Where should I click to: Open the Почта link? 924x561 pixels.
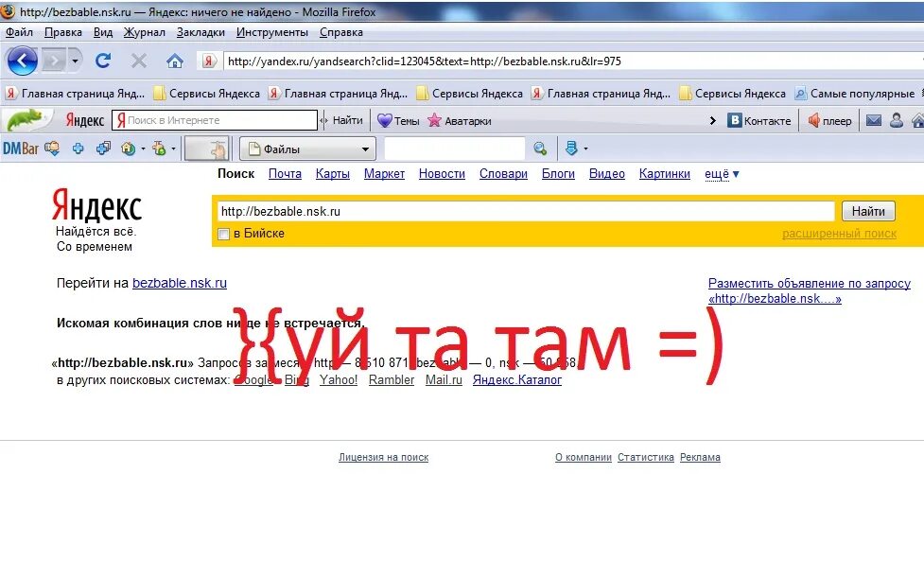(x=285, y=174)
